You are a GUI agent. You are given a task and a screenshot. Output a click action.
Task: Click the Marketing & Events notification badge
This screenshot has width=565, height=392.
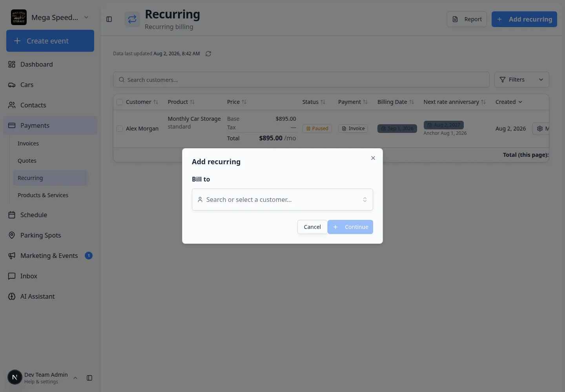[89, 256]
